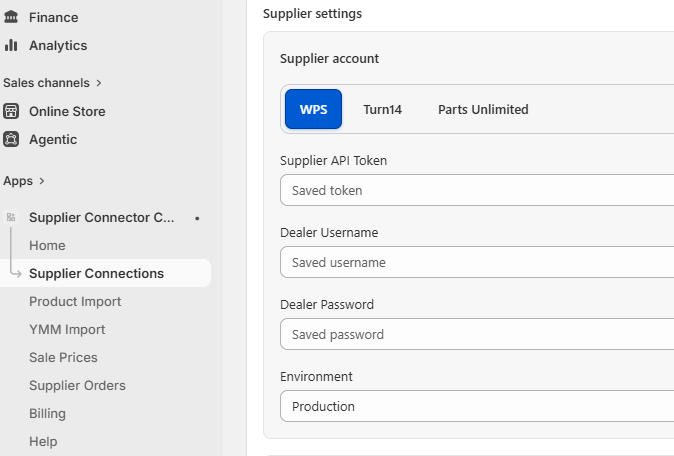Click the Finance bank icon

coord(11,17)
